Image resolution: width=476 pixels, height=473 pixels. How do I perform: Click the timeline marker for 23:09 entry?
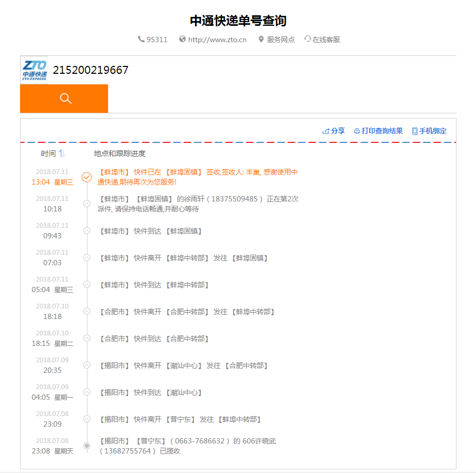point(87,419)
